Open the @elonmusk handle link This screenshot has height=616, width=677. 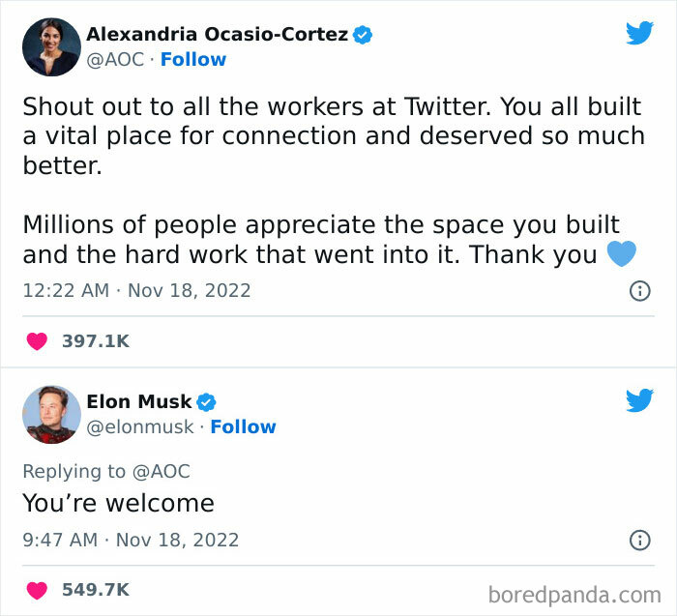(x=140, y=426)
